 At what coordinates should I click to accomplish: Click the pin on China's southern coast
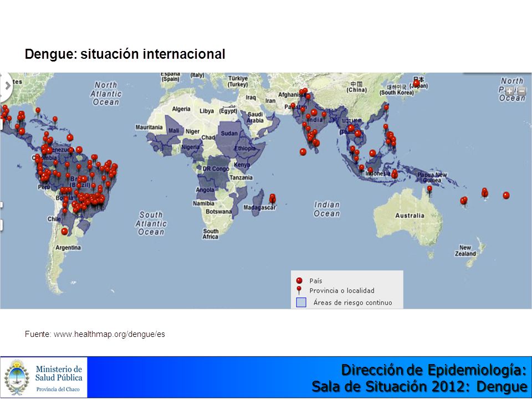point(386,108)
